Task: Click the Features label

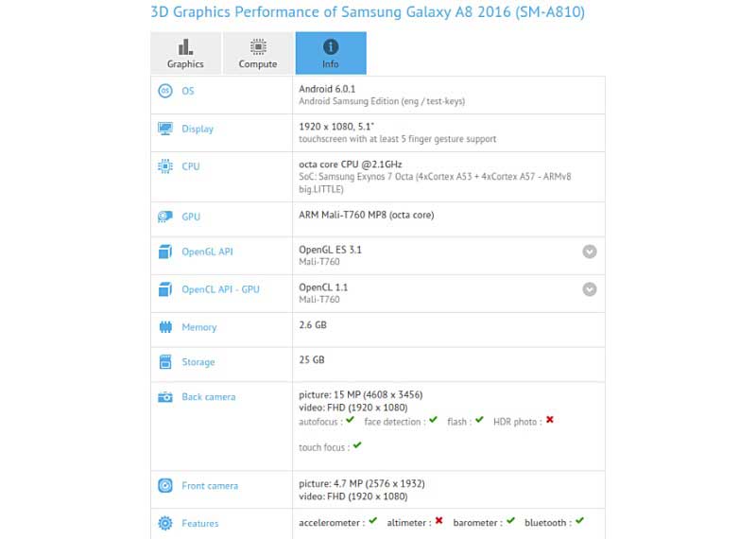Action: point(200,523)
